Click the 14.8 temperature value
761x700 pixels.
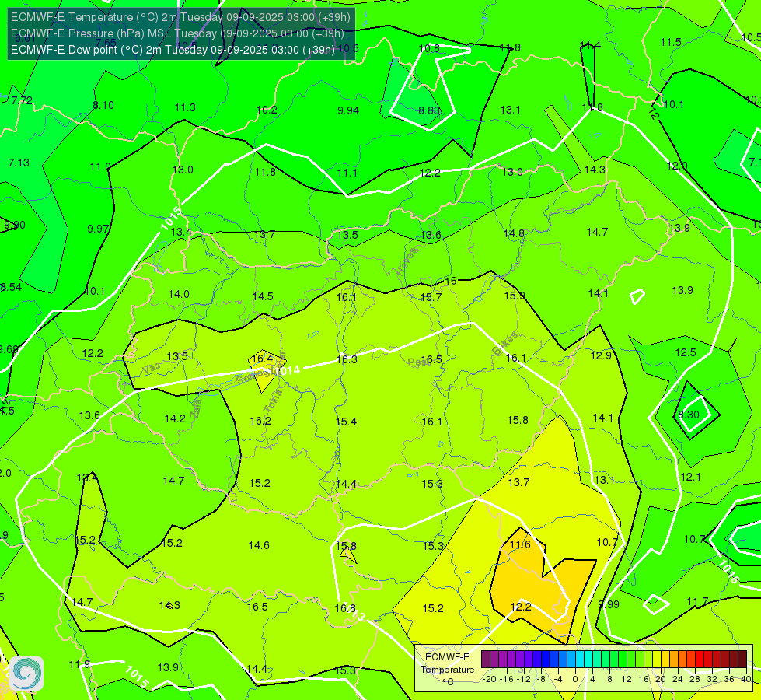pyautogui.click(x=514, y=233)
